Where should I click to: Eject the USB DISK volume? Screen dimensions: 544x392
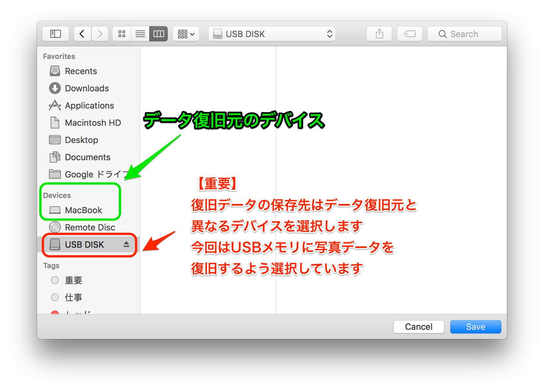(x=126, y=244)
